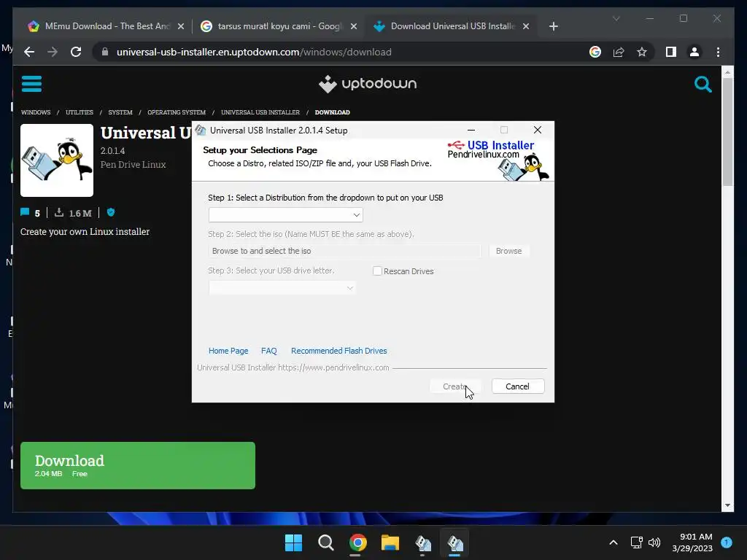Show hidden system tray icons
Viewport: 747px width, 560px height.
coord(613,542)
